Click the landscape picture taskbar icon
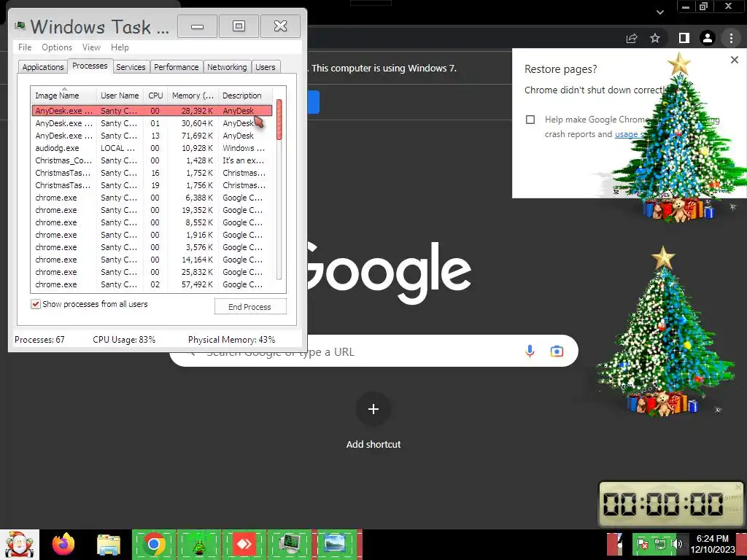 click(x=334, y=544)
